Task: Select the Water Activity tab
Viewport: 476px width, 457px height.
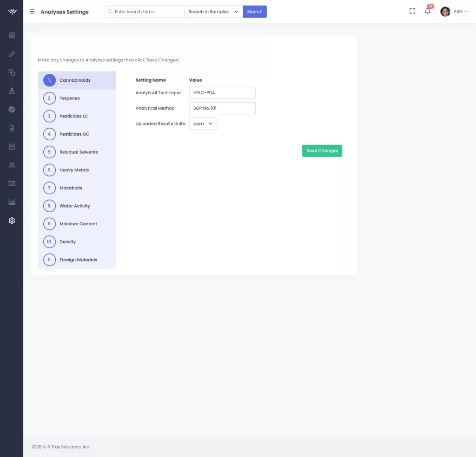Action: point(77,206)
